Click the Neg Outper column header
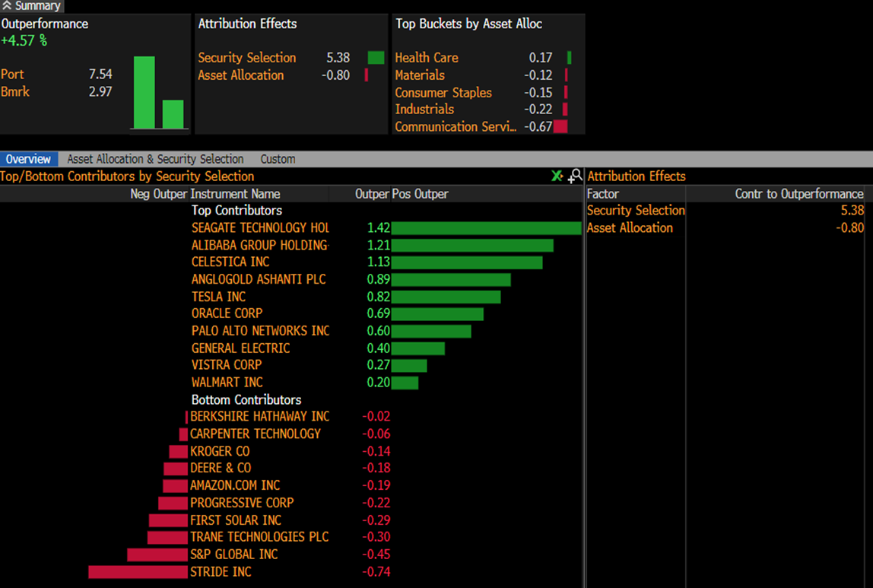Image resolution: width=873 pixels, height=588 pixels. 158,194
